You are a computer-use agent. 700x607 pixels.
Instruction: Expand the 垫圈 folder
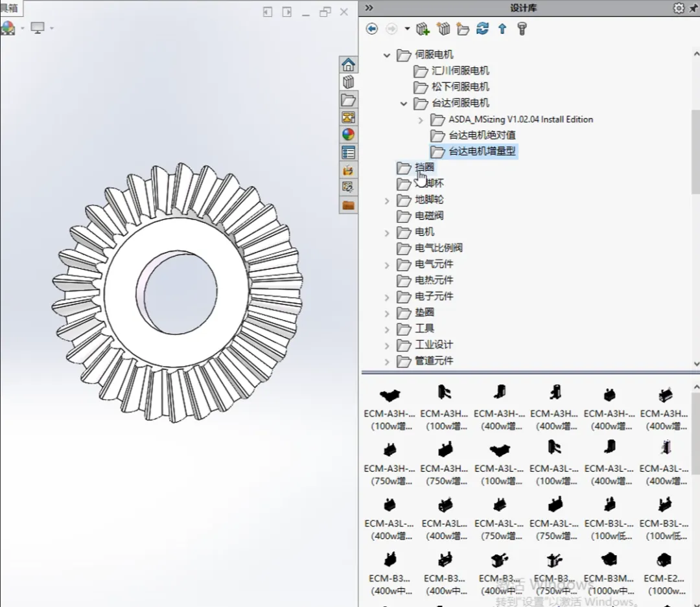[x=386, y=314]
